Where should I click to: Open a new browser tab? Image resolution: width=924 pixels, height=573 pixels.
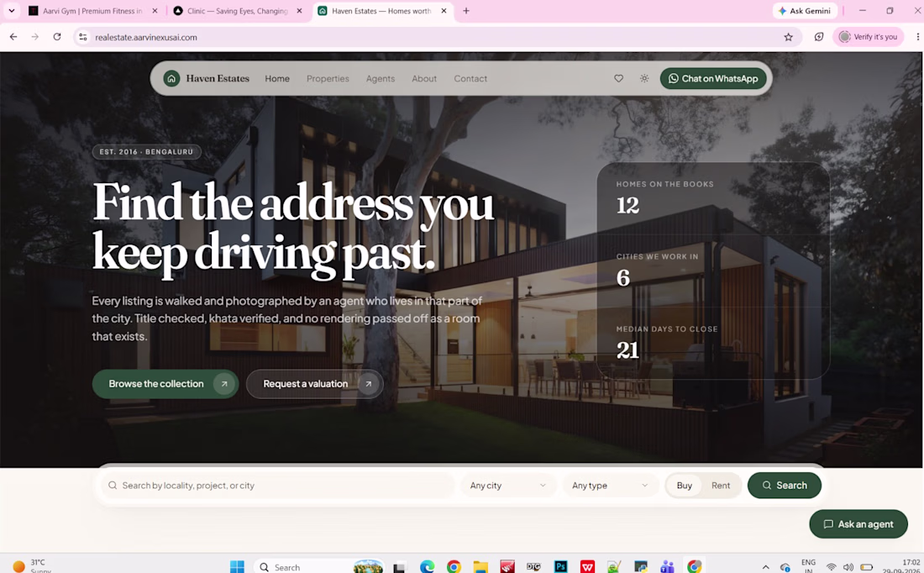click(466, 11)
